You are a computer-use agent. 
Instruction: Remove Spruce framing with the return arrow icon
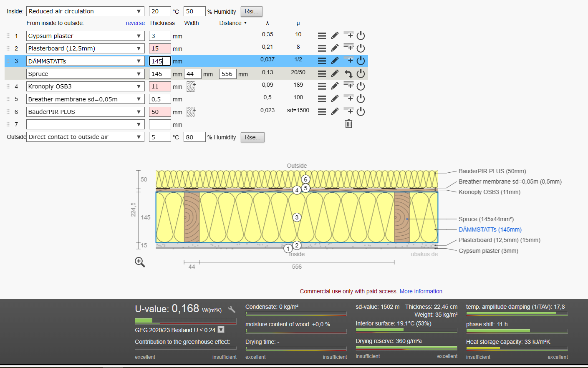point(348,74)
